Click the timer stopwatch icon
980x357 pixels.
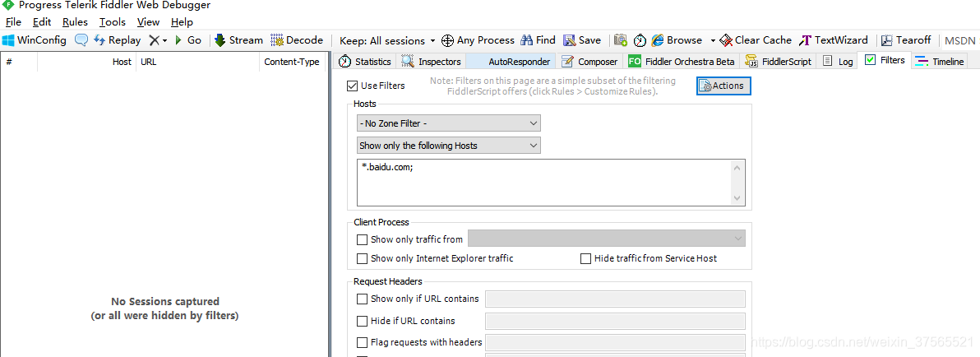click(x=640, y=40)
